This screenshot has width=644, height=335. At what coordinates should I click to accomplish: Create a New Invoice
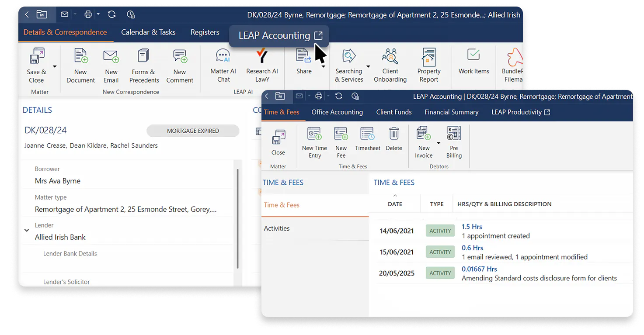pyautogui.click(x=424, y=142)
